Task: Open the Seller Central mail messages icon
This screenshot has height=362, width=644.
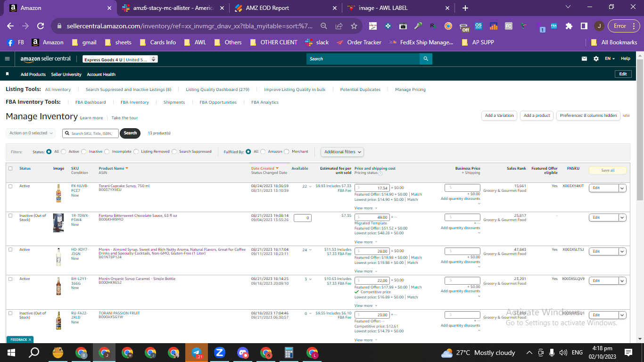Action: (585, 59)
